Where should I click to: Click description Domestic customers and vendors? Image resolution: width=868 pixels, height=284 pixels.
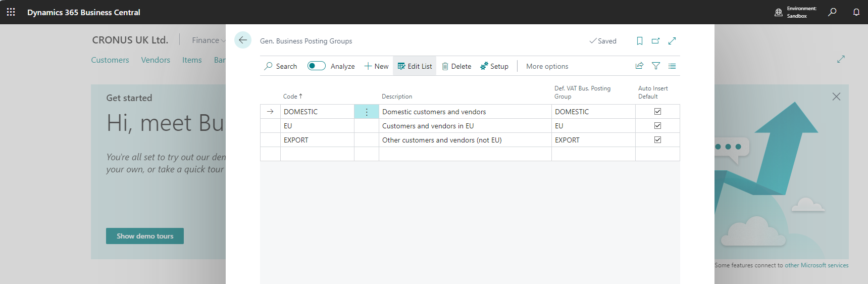point(465,112)
